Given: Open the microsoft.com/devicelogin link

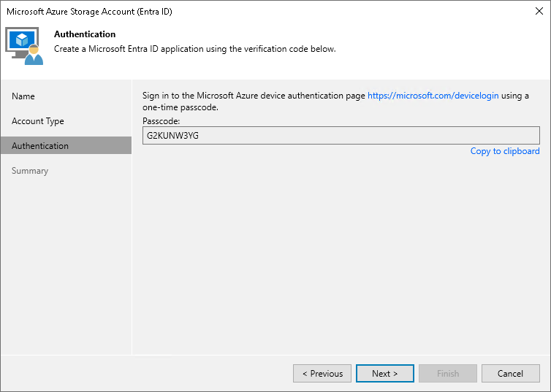Looking at the screenshot, I should 433,96.
